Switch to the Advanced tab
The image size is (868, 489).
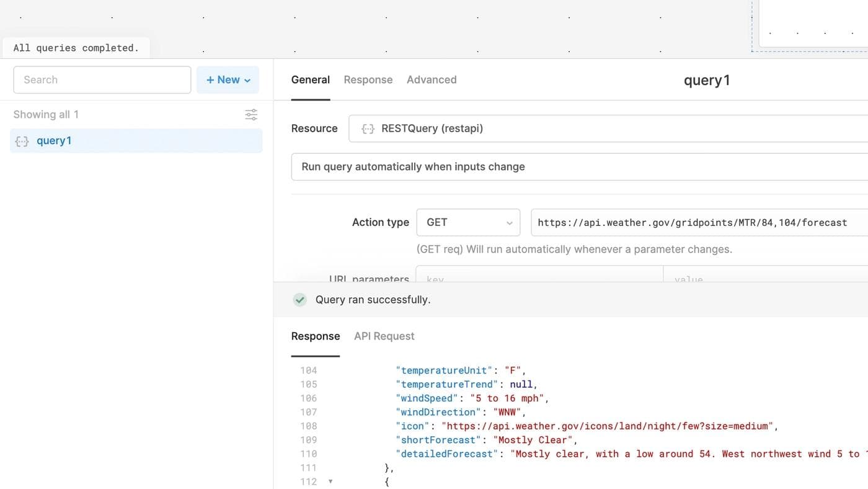[x=432, y=80]
